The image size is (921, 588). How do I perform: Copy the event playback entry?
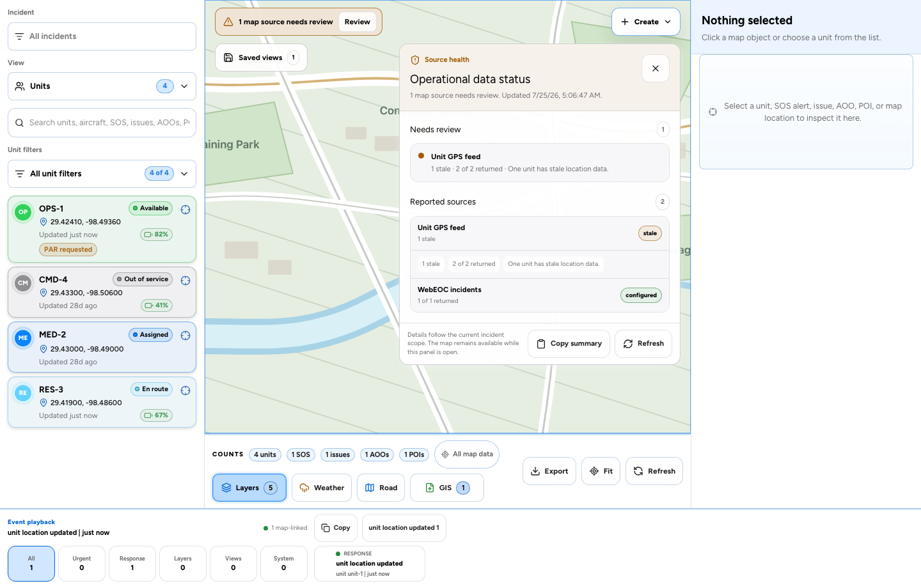pyautogui.click(x=336, y=528)
